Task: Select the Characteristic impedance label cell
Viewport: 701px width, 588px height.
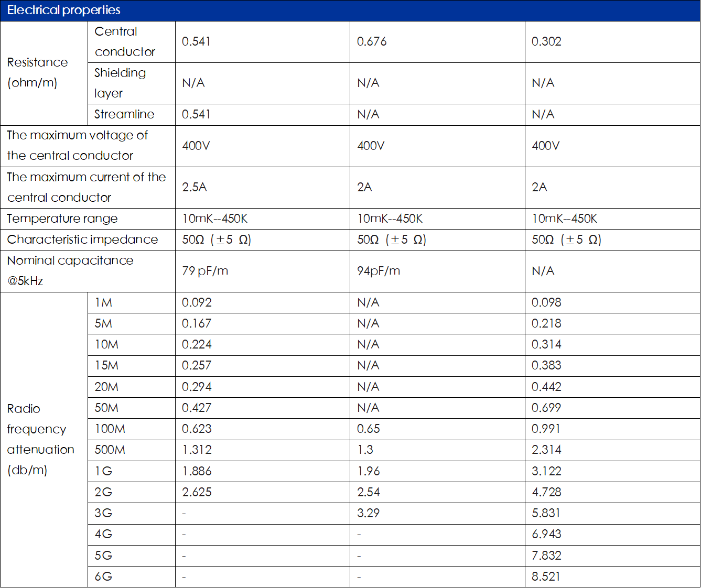Action: (82, 239)
